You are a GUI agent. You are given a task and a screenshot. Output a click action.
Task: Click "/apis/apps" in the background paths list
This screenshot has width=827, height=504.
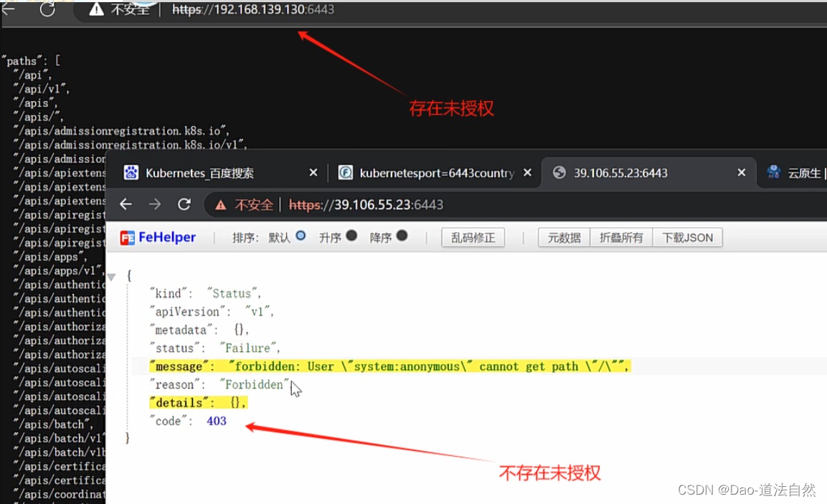pos(51,257)
